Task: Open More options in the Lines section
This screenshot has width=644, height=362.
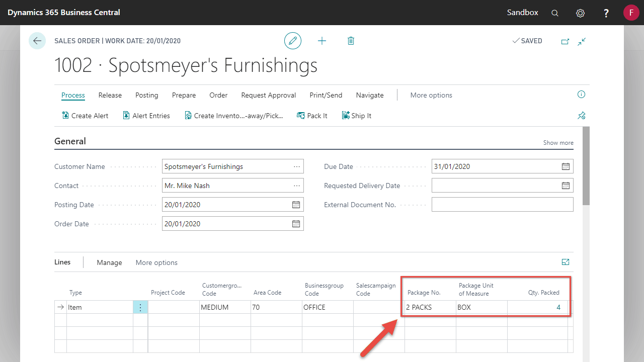Action: [156, 262]
